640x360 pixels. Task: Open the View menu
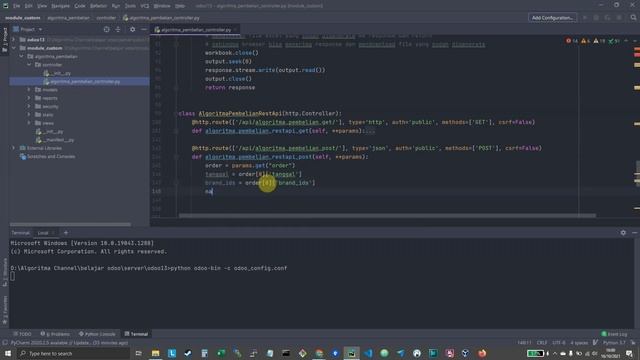click(42, 6)
